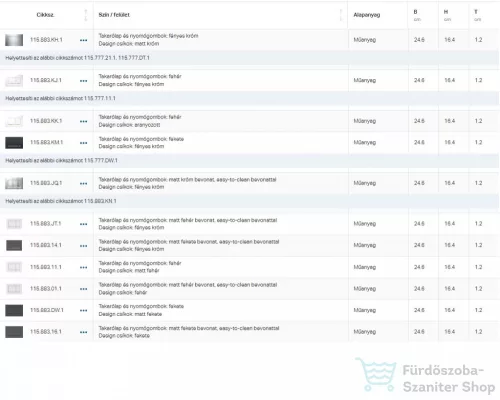Open three-dot menu for article 115.883.KM.1
This screenshot has height=400, width=500.
[83, 143]
